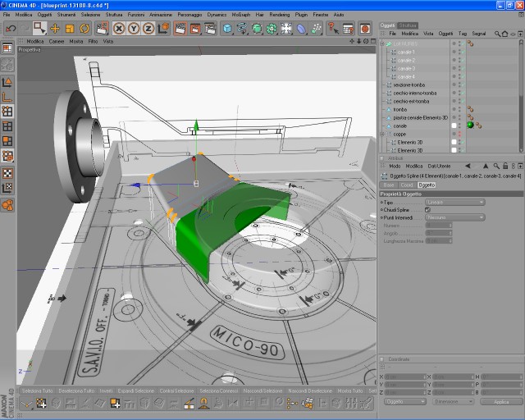
Task: Select the texture checkerboard mode icon
Action: tap(7, 173)
